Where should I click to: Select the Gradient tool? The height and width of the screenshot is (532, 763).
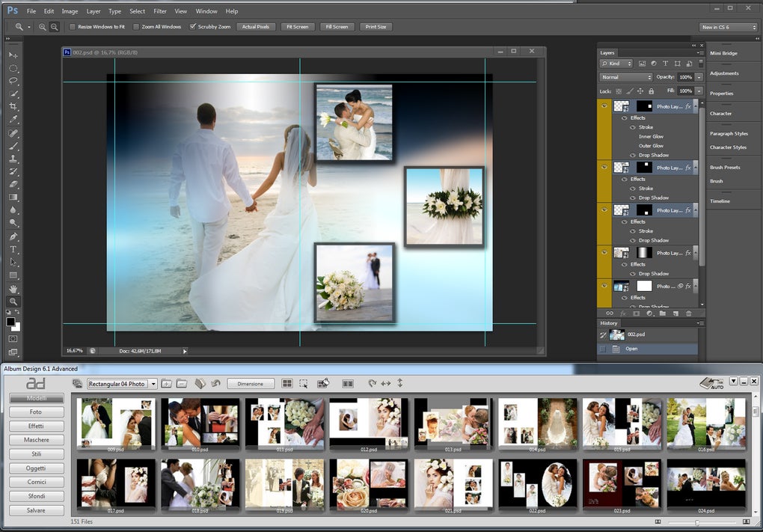pos(13,198)
